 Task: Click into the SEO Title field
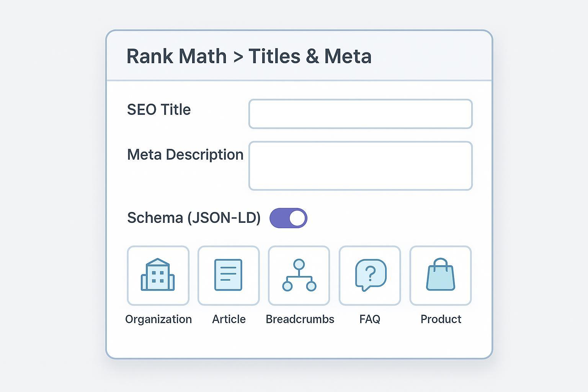click(360, 114)
